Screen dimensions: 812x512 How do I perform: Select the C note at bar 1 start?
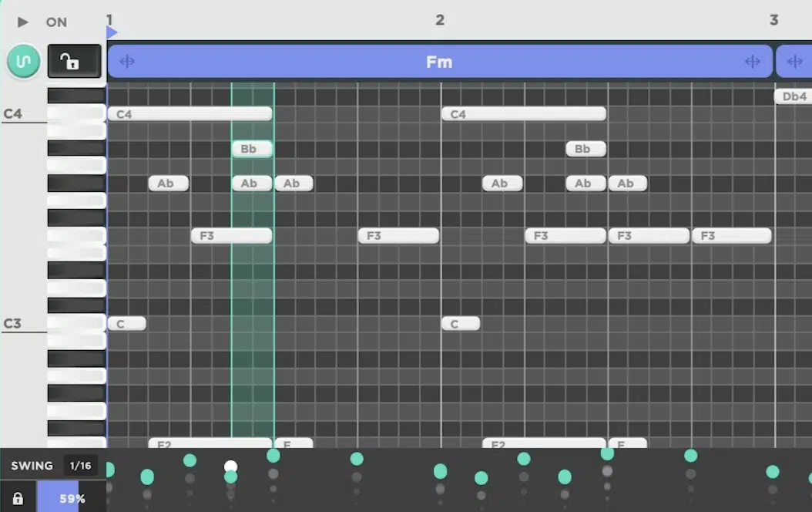tap(127, 324)
